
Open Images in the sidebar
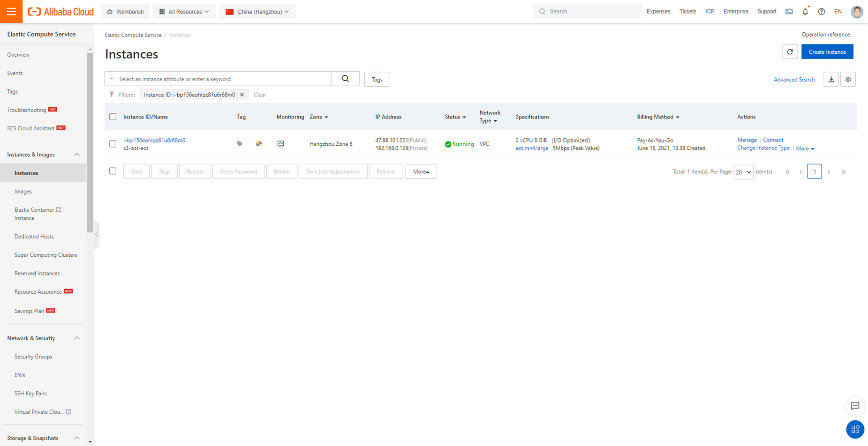coord(23,192)
